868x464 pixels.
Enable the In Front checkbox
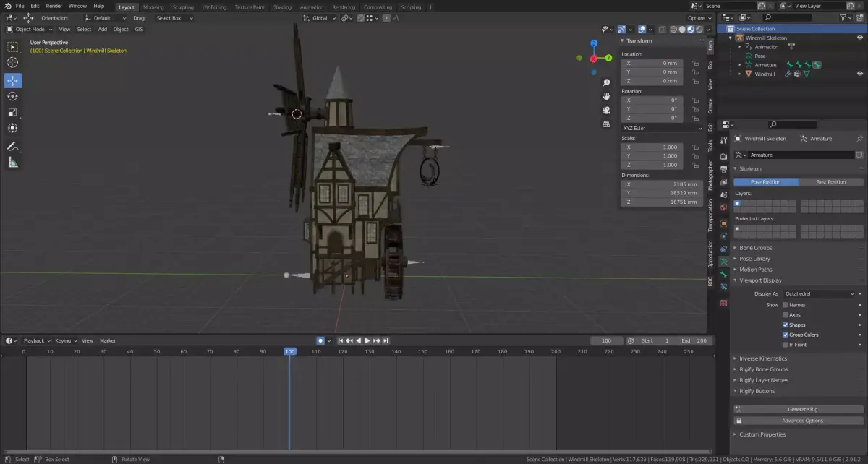tap(786, 345)
